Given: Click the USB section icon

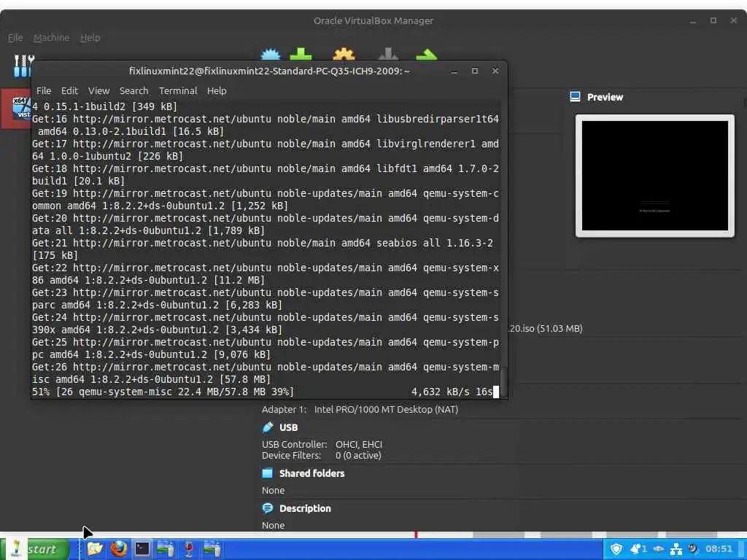Looking at the screenshot, I should [268, 427].
